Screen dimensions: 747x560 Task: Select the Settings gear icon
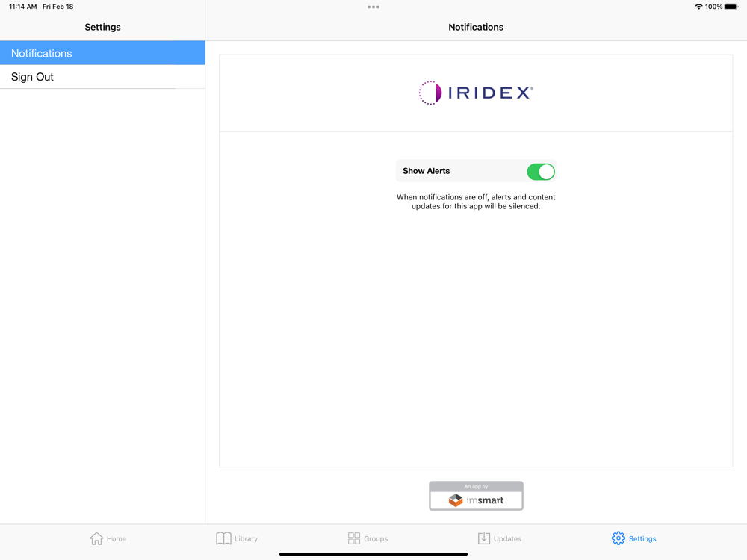(x=619, y=538)
